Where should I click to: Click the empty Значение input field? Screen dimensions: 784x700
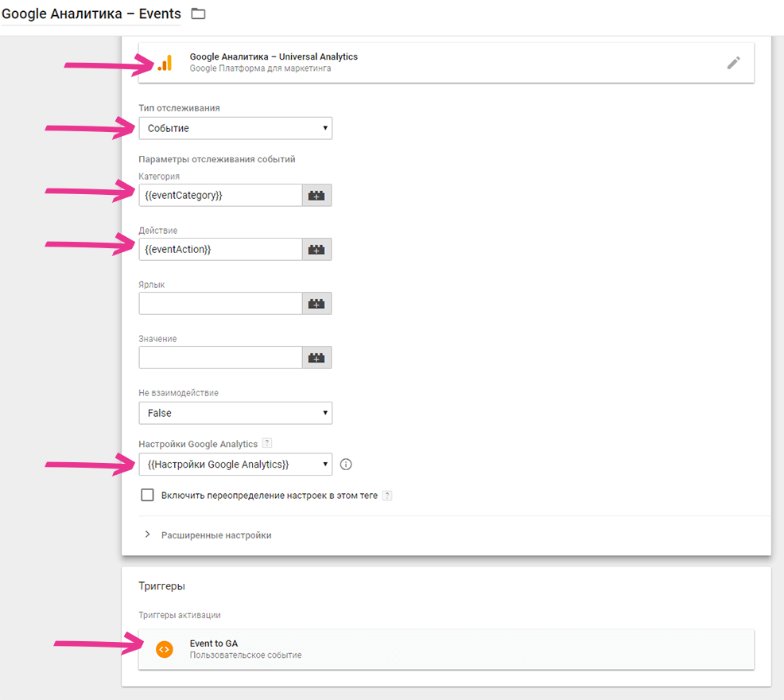pyautogui.click(x=220, y=357)
